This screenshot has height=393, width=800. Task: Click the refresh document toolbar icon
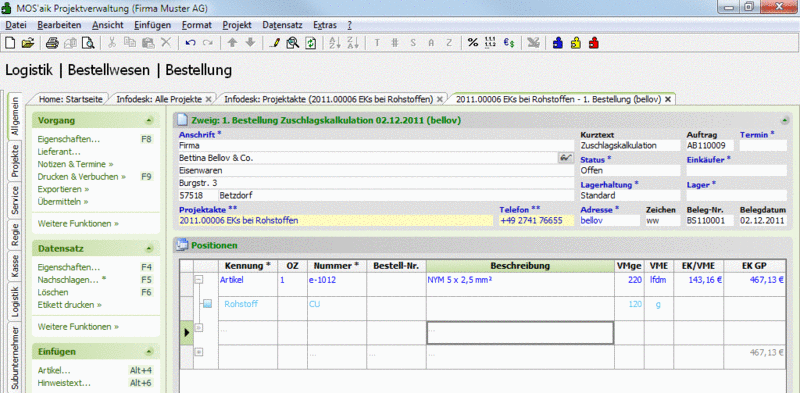click(x=311, y=43)
